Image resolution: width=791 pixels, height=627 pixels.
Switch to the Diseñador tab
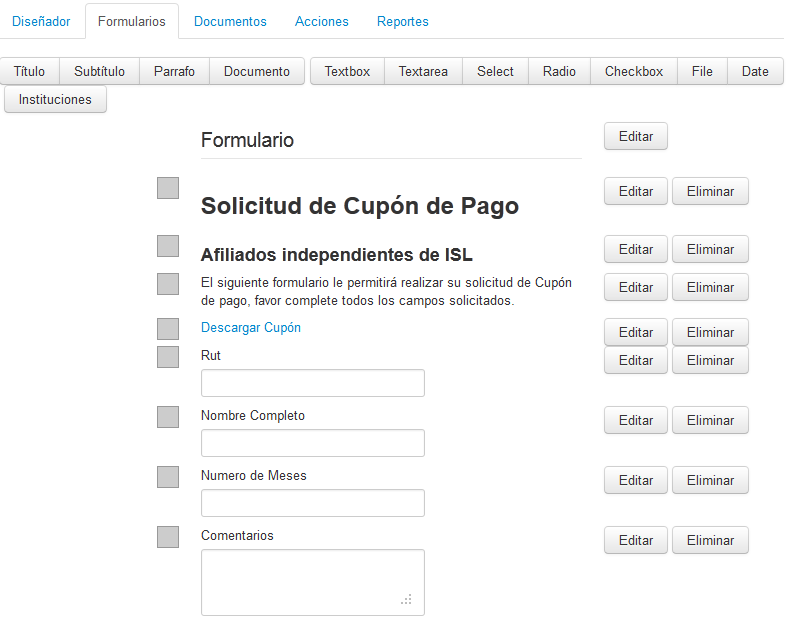tap(41, 21)
